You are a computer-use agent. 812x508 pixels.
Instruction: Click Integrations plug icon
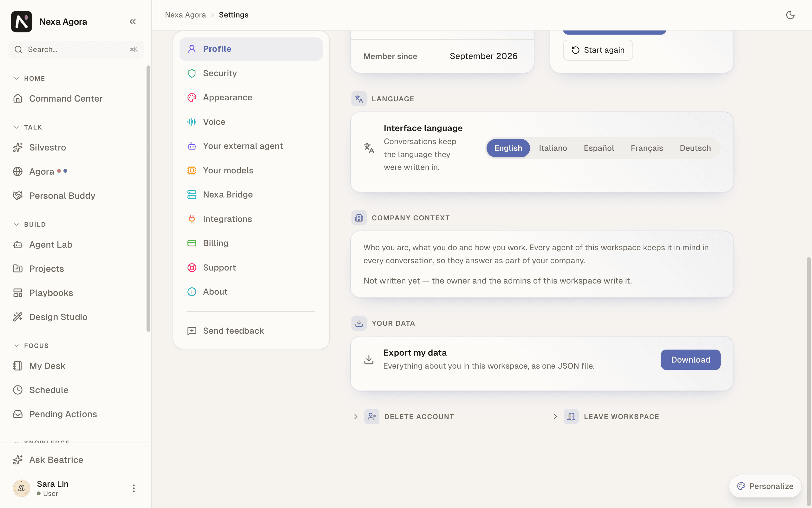192,219
